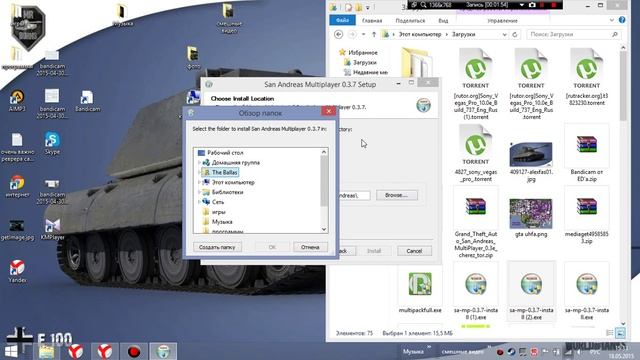Screen dimensions: 640x360
Task: Open the Музыка folder on the desktop
Action: pos(123,15)
